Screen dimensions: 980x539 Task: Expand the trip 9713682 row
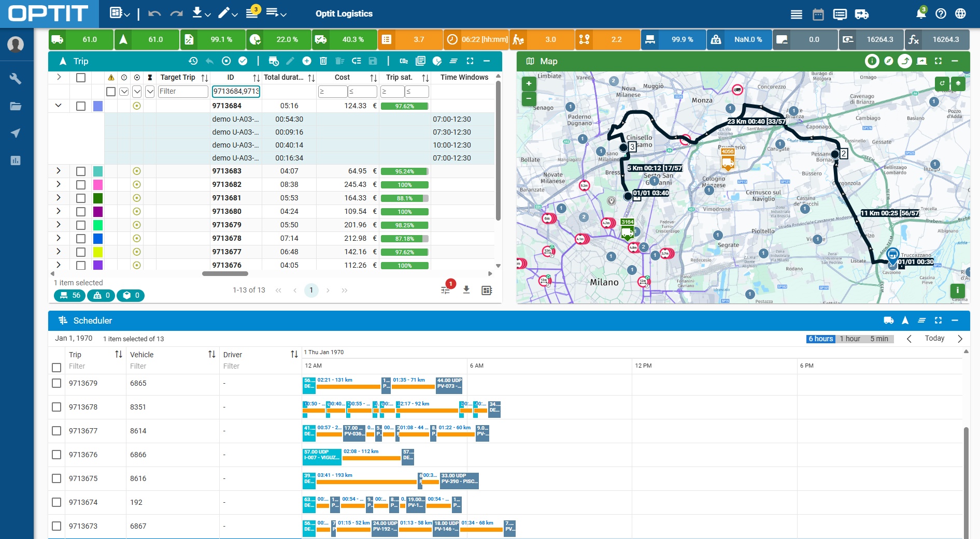pos(59,184)
